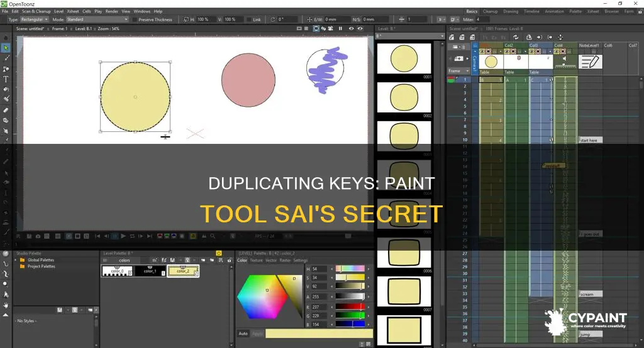Open the Render menu

click(112, 11)
